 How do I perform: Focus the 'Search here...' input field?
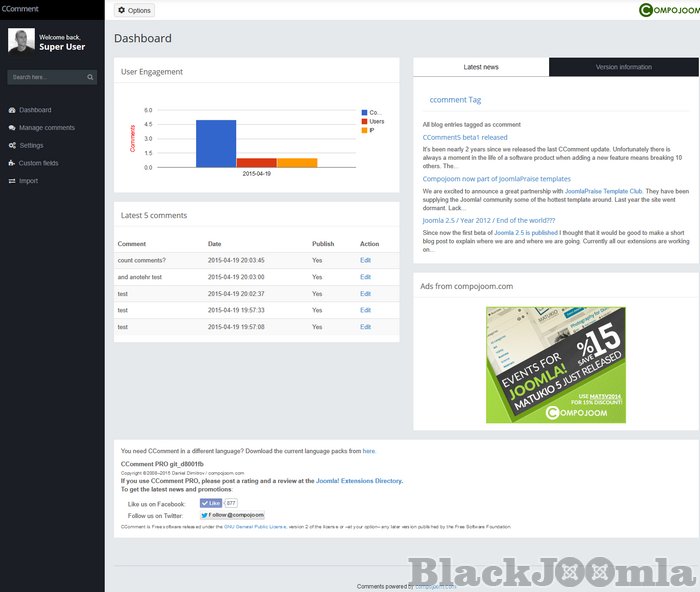point(45,77)
